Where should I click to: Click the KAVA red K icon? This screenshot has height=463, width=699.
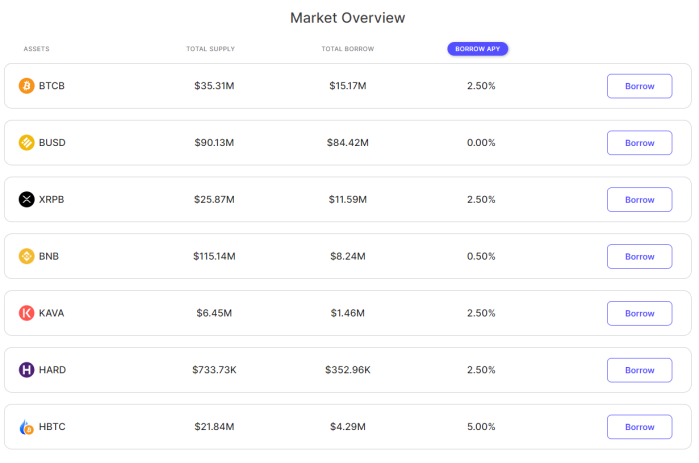[26, 313]
